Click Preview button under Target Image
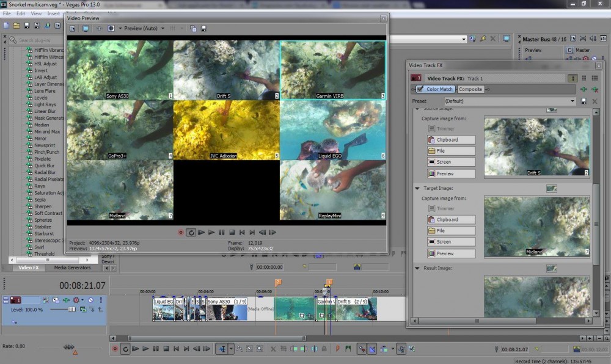This screenshot has height=364, width=611. [x=452, y=253]
